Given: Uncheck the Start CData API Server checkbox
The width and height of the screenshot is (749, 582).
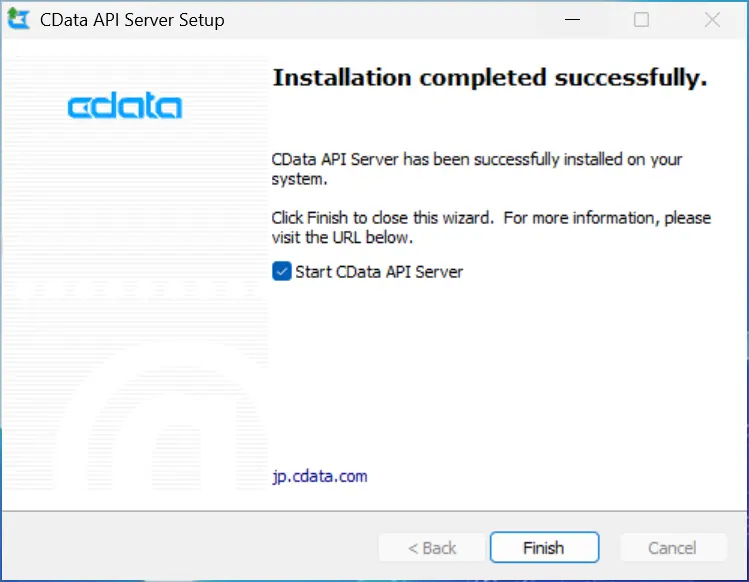Looking at the screenshot, I should [282, 271].
